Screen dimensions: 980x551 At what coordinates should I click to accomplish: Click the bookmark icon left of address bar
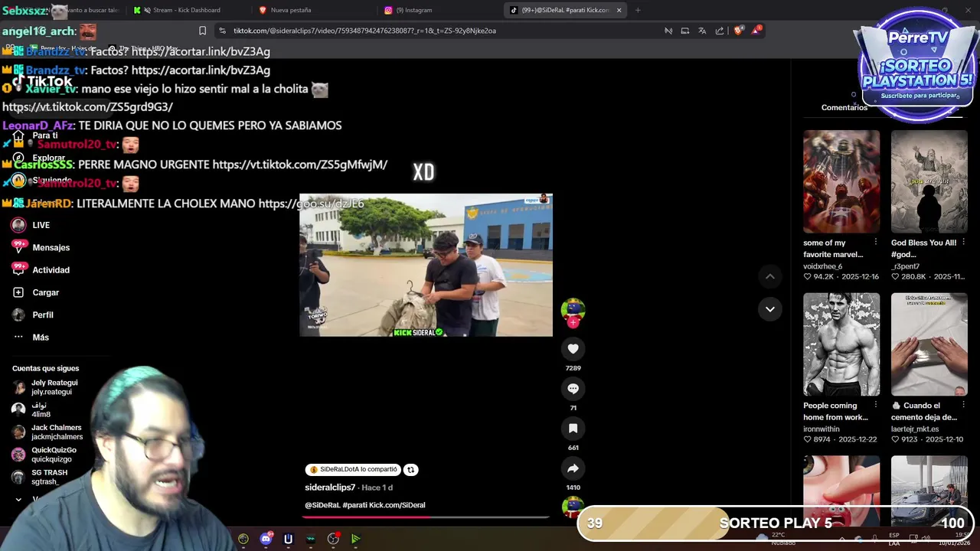click(x=202, y=31)
